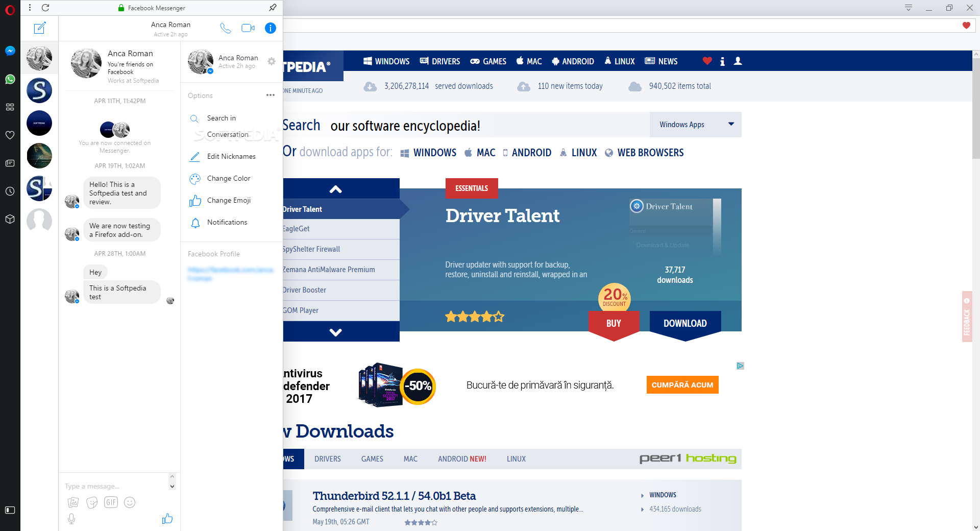Select Zemana AntiMalware Premium in list
This screenshot has height=531, width=980.
point(341,270)
